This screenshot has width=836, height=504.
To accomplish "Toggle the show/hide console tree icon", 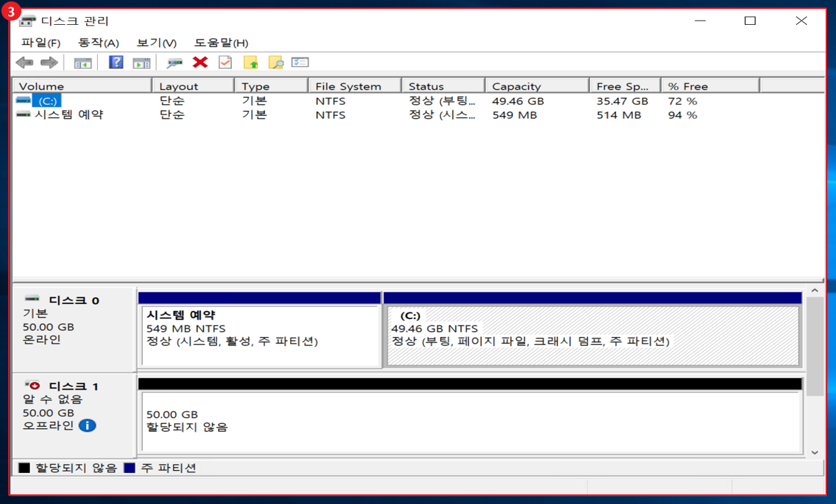I will 83,63.
